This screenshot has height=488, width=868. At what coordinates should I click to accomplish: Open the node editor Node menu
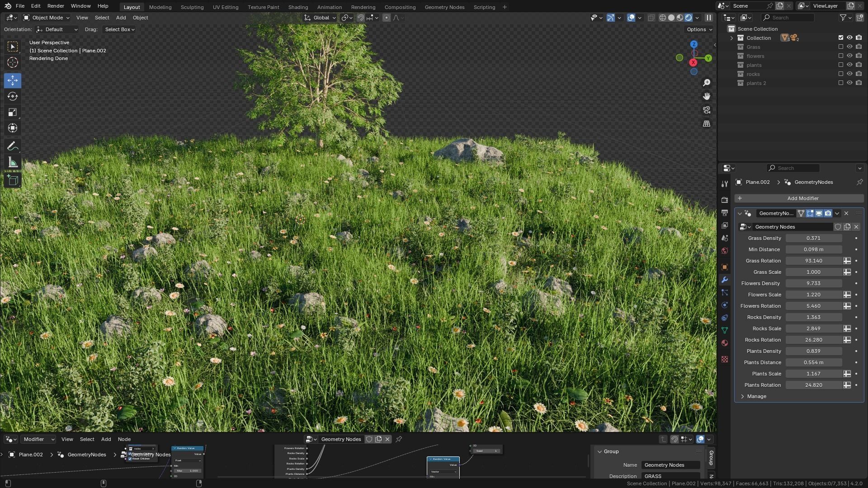pos(124,439)
